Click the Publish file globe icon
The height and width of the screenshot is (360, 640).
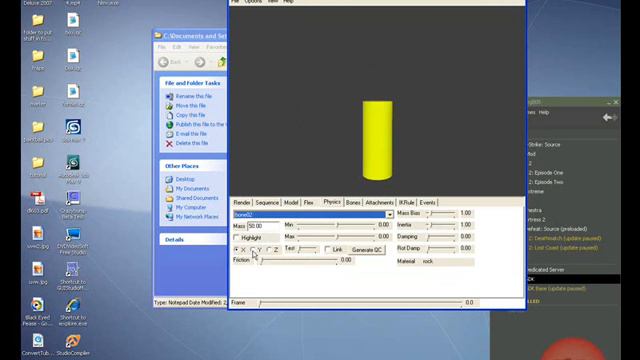pyautogui.click(x=169, y=125)
